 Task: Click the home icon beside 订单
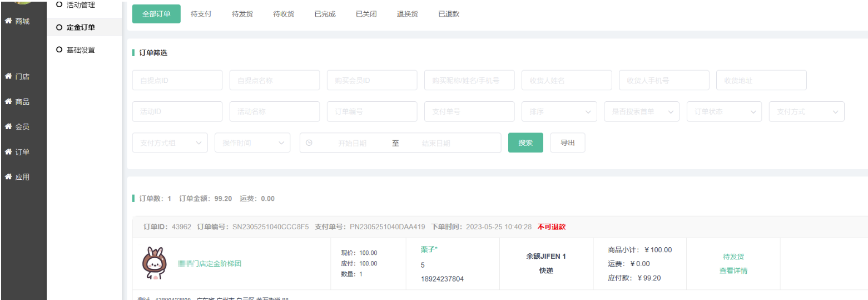[8, 152]
